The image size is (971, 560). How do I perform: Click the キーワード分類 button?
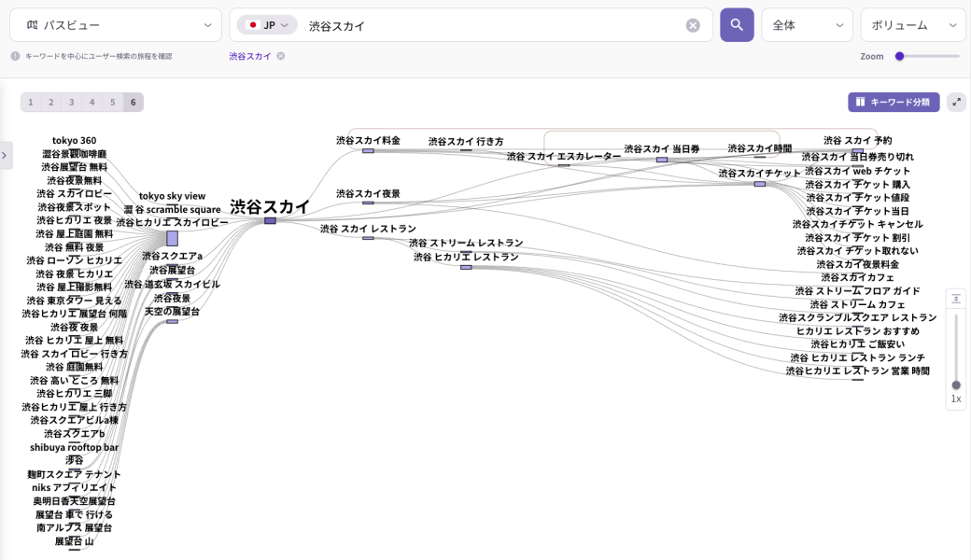[x=894, y=102]
